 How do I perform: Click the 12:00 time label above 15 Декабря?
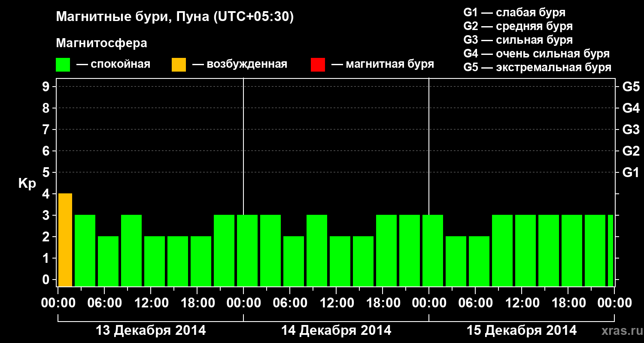click(x=522, y=303)
